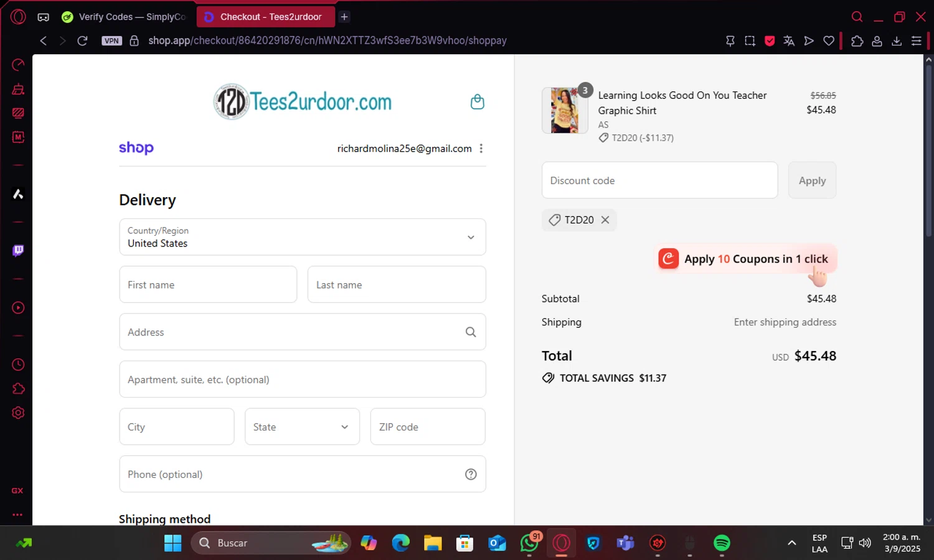Open sidebar Settings gear
The image size is (934, 560).
[18, 413]
